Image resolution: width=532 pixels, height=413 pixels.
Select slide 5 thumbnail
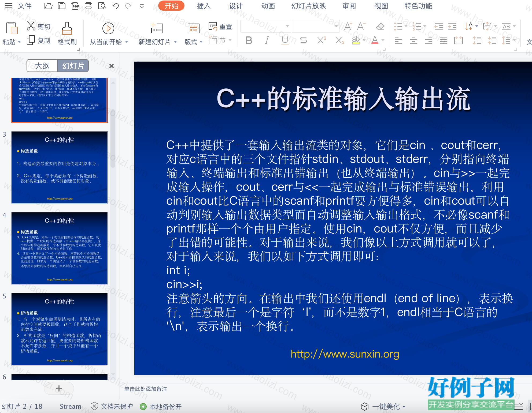(x=59, y=329)
